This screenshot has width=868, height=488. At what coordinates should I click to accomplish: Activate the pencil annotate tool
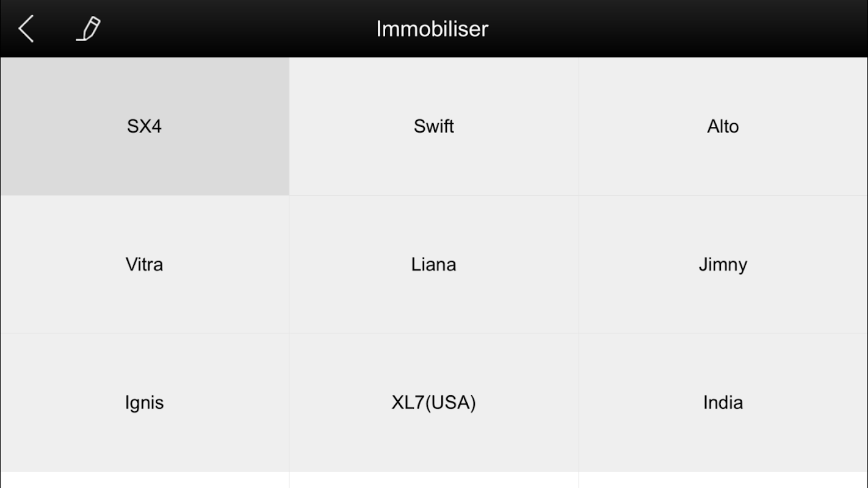point(88,29)
